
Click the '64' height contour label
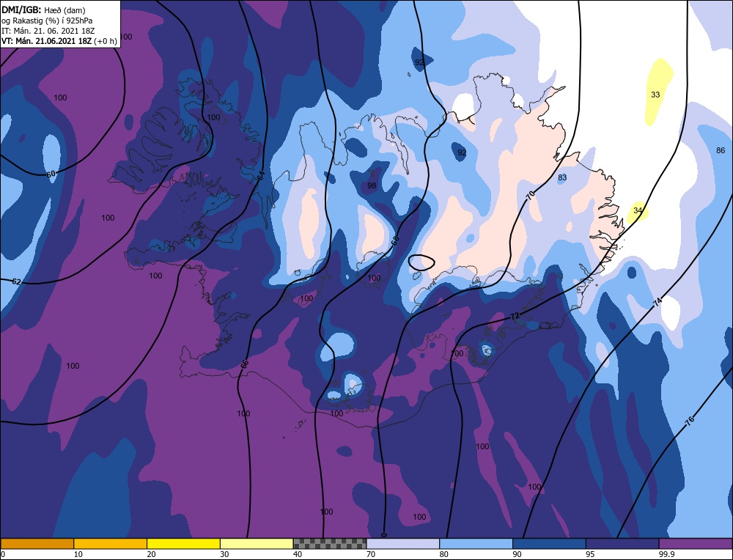pos(261,176)
